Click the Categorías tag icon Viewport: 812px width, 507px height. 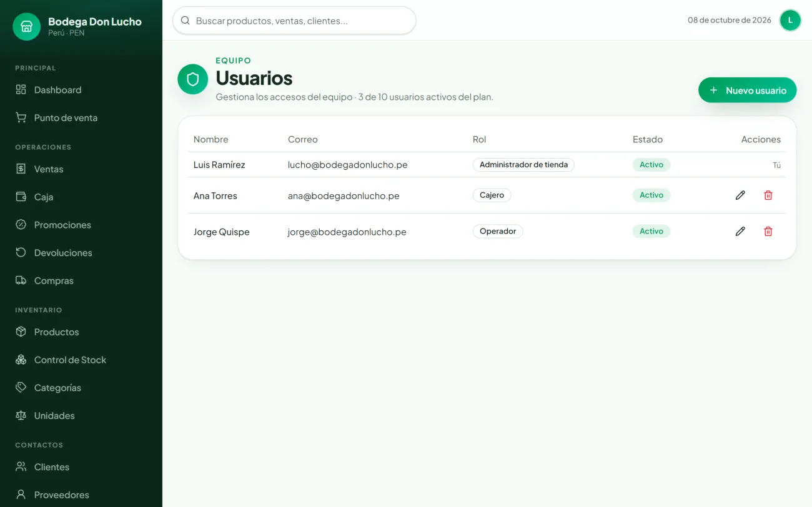pyautogui.click(x=21, y=387)
